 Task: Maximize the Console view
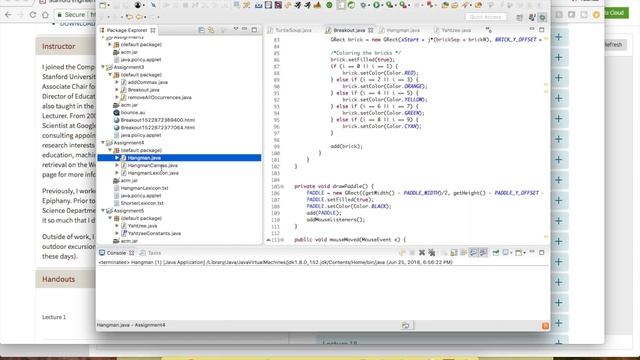pyautogui.click(x=542, y=252)
